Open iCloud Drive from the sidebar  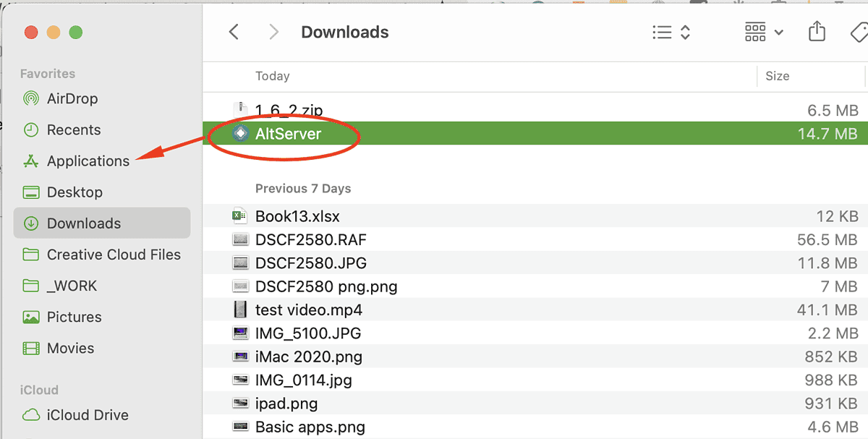88,415
